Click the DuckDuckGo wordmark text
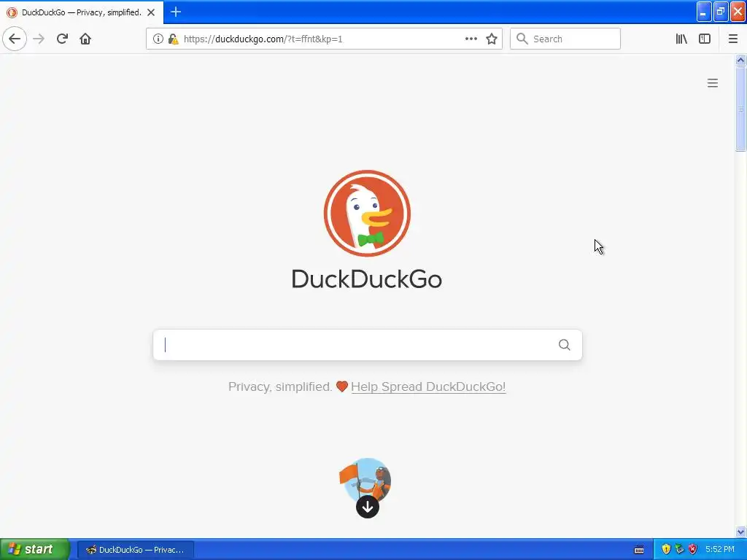Image resolution: width=747 pixels, height=560 pixels. tap(367, 279)
